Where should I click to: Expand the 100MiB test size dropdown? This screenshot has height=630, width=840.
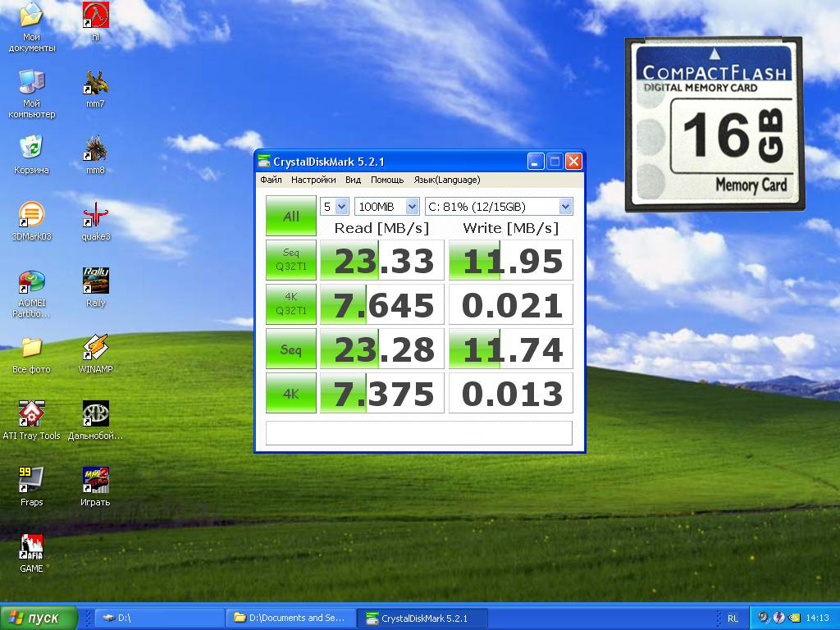[x=412, y=206]
